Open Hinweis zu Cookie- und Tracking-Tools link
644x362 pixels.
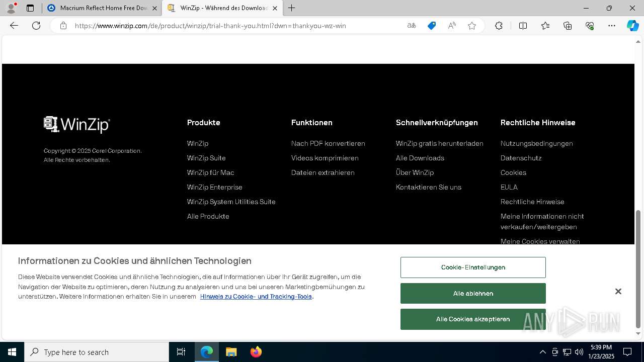[x=256, y=297]
